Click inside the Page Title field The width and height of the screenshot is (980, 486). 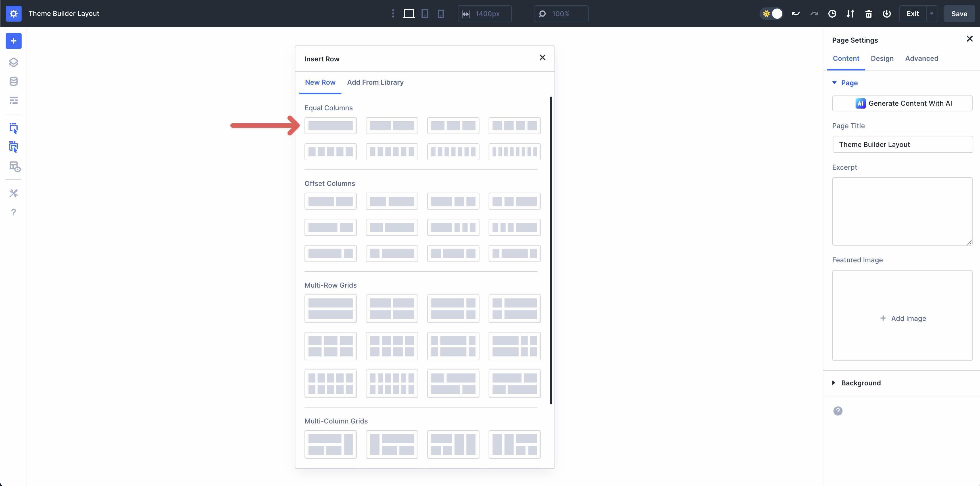pyautogui.click(x=902, y=144)
